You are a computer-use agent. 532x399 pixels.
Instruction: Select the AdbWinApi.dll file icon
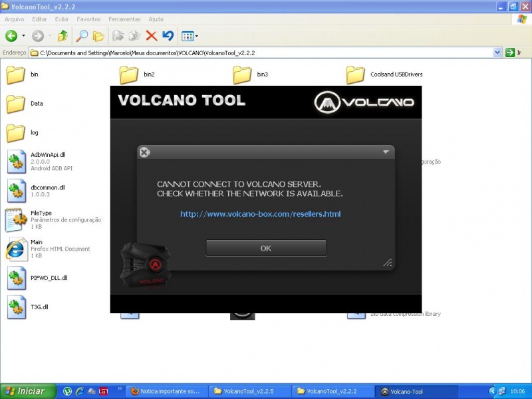(16, 162)
